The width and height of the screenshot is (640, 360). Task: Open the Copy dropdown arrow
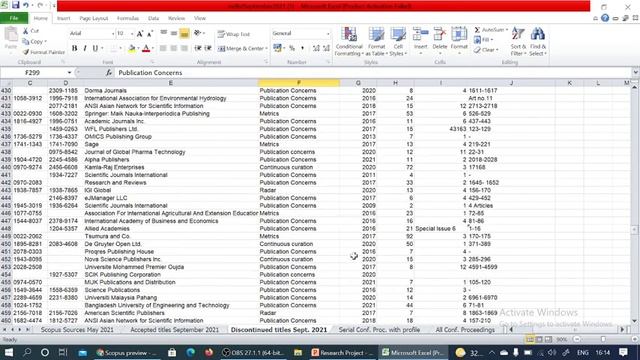[45, 42]
